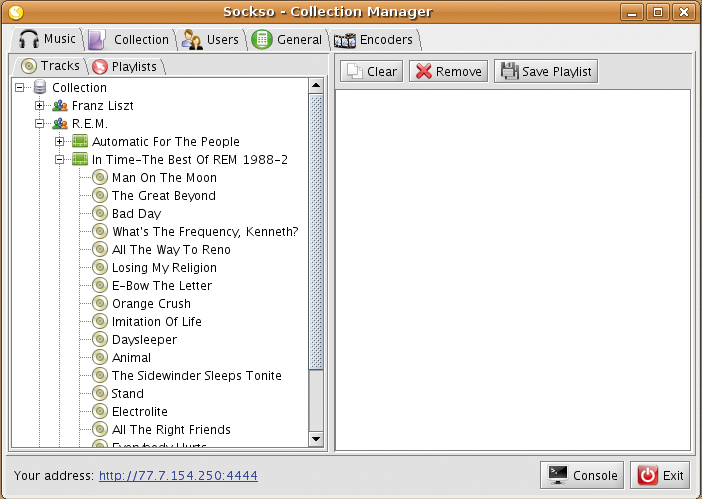Select In Time-The Best Of REM 1988-2 label
Screen dimensions: 702x499
(190, 160)
